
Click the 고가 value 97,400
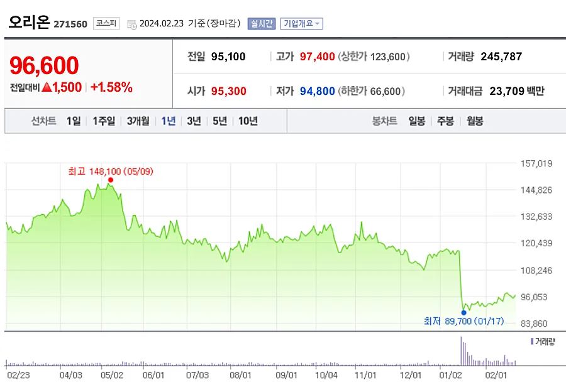(x=318, y=57)
